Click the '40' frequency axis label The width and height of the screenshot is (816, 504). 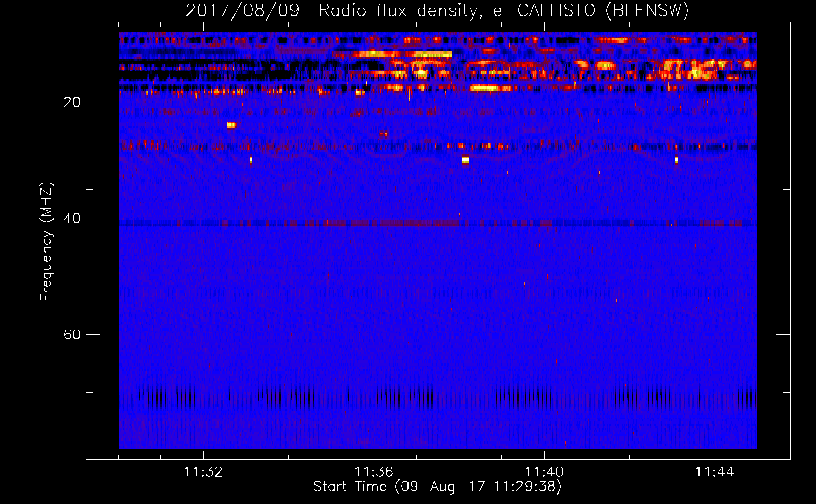[x=72, y=218]
